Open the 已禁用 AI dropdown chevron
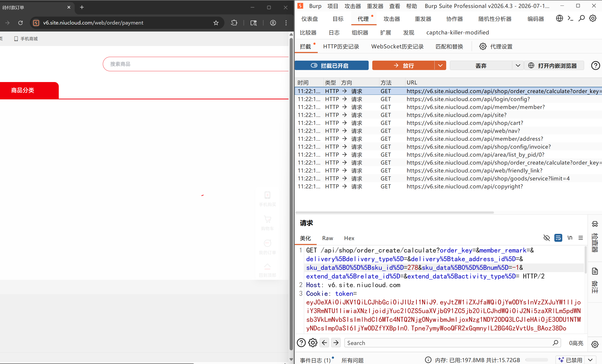 point(590,360)
